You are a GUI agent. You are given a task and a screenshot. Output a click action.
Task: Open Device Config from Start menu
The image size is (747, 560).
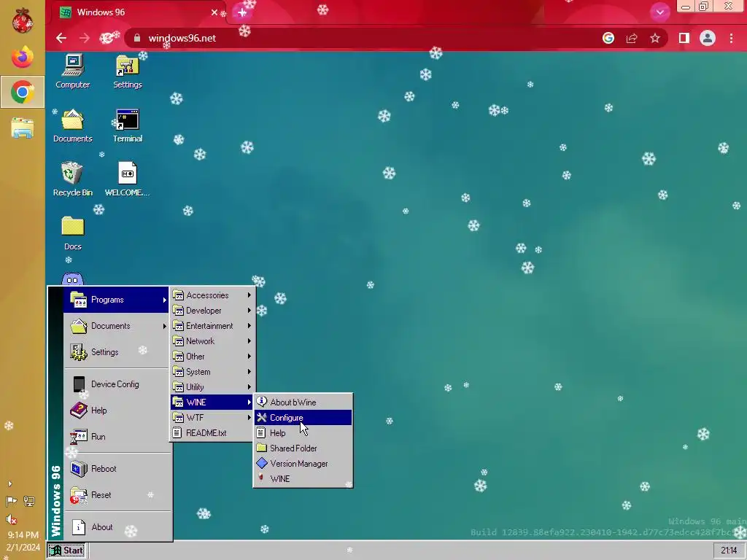pyautogui.click(x=116, y=384)
